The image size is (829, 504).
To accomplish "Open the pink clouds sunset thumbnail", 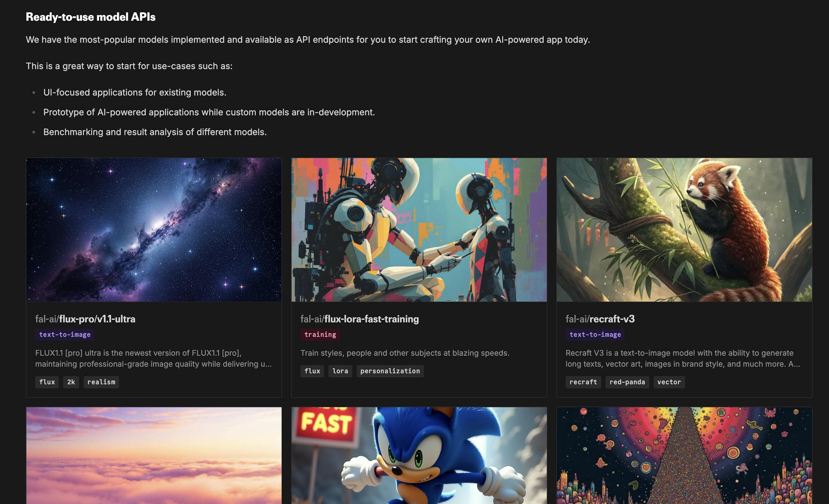I will point(154,455).
